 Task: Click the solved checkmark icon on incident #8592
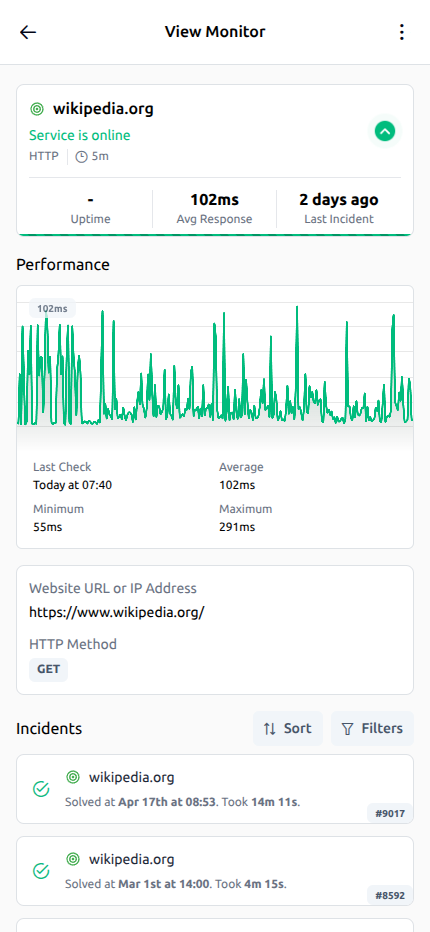point(40,871)
